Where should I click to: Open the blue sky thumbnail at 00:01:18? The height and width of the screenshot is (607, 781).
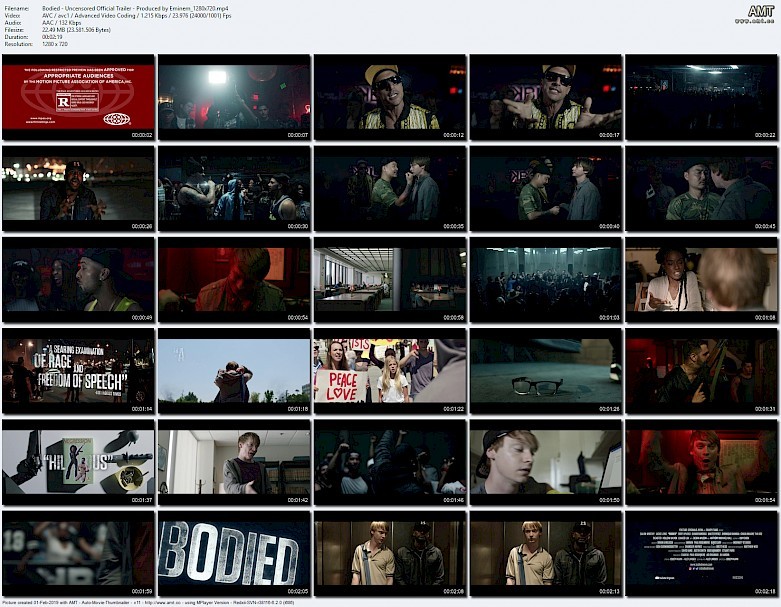(x=234, y=371)
